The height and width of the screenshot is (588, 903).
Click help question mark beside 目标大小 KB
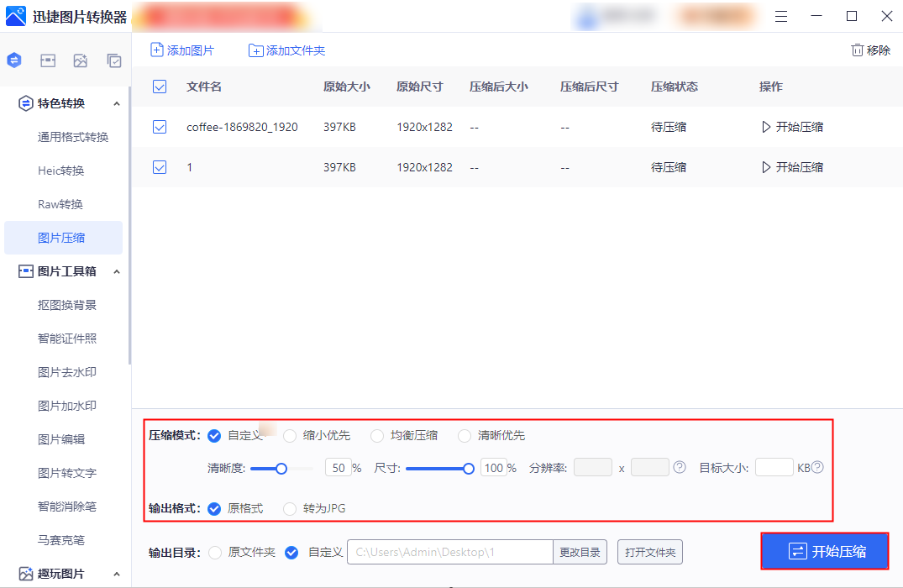point(817,467)
